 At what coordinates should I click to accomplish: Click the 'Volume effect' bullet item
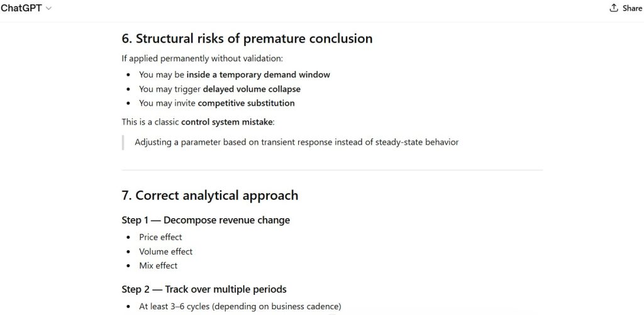point(165,251)
